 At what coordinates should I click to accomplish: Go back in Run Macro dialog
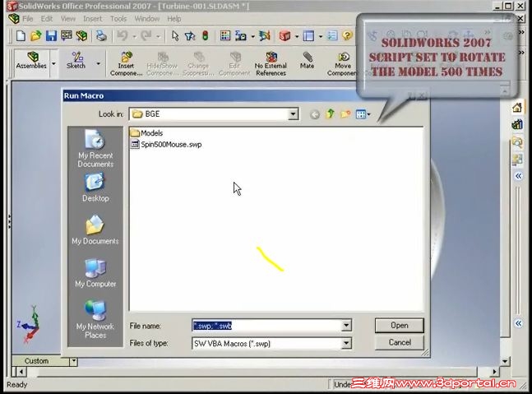(315, 114)
